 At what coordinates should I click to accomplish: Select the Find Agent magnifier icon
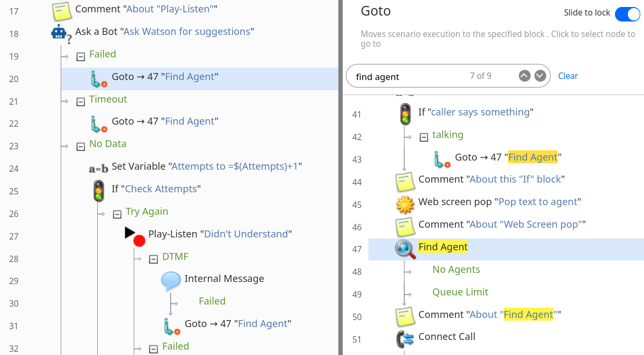pos(405,249)
